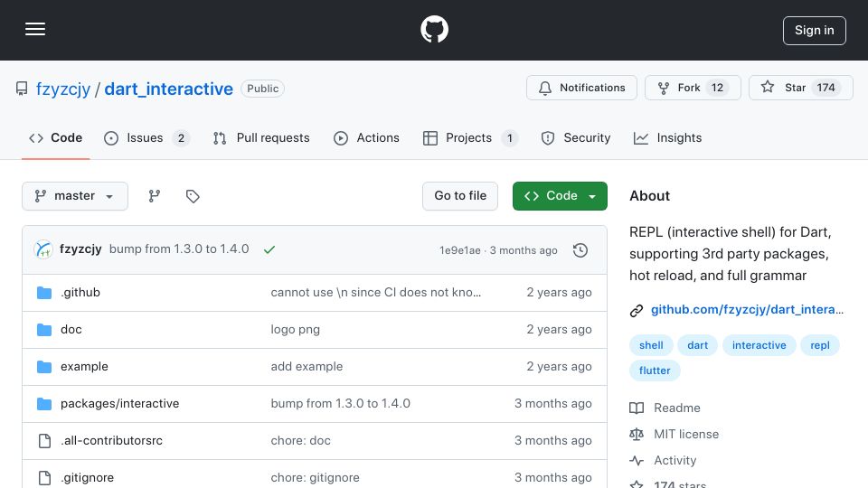Select the repl topic tag
The height and width of the screenshot is (488, 868).
point(820,345)
